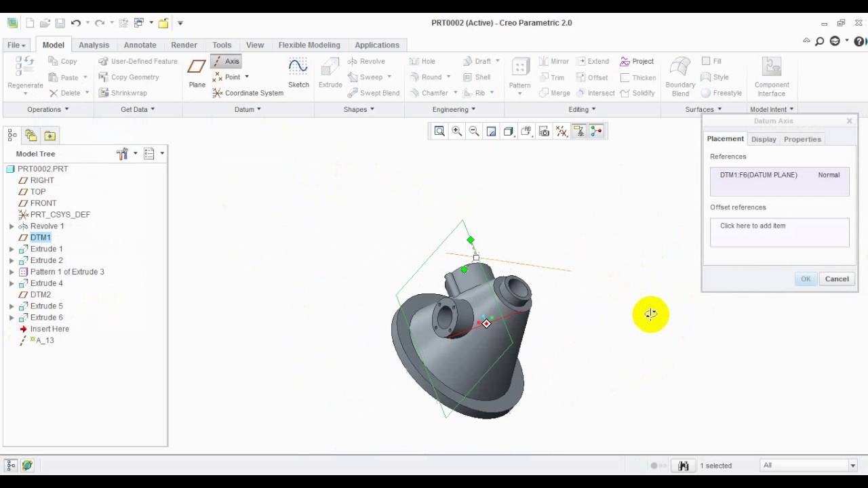Image resolution: width=868 pixels, height=488 pixels.
Task: Click the Save icon in quick access
Action: [x=60, y=23]
